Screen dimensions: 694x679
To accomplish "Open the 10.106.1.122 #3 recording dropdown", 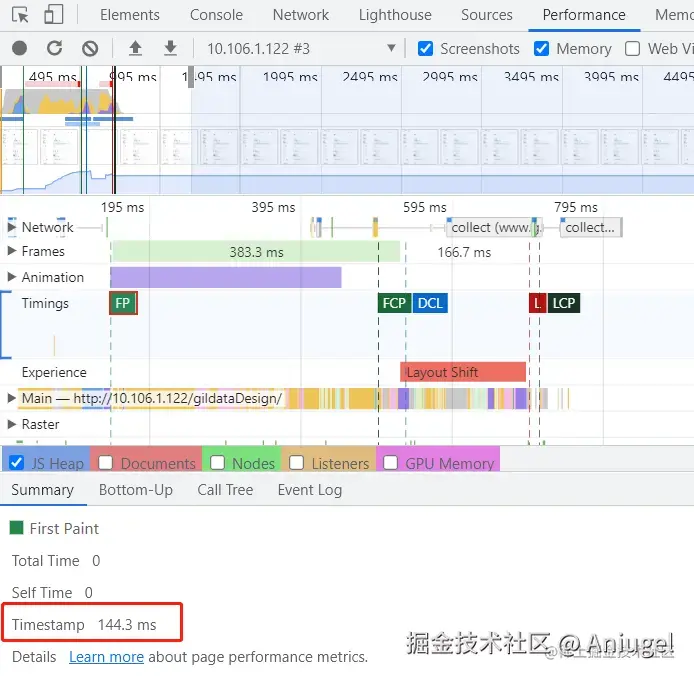I will [x=301, y=48].
